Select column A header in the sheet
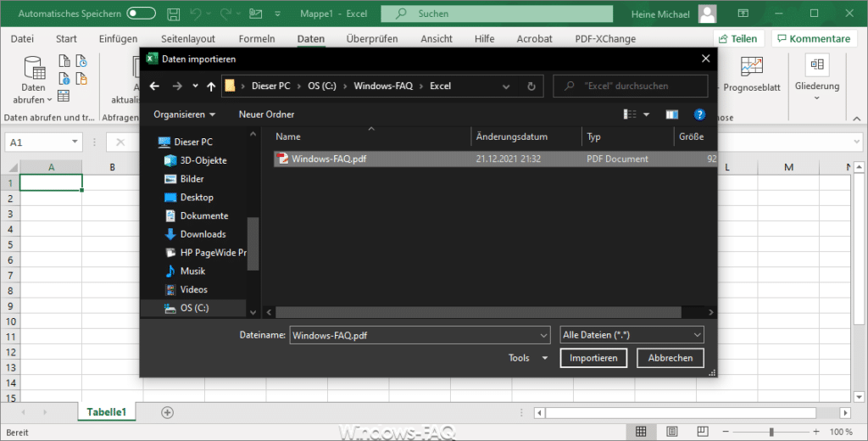Viewport: 868px width, 441px height. [x=51, y=167]
